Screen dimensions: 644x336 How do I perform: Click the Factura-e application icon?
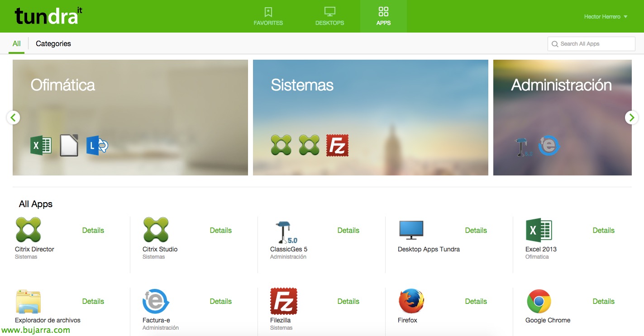[x=156, y=301]
